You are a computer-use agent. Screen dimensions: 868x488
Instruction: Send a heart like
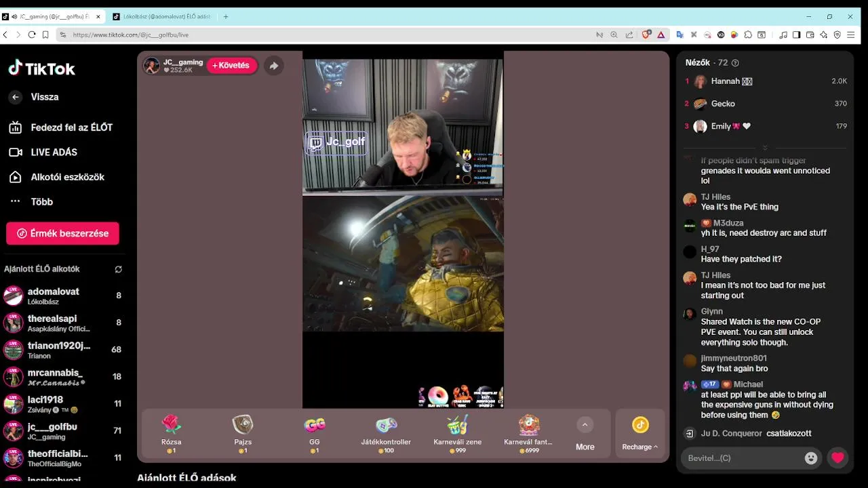click(x=838, y=458)
